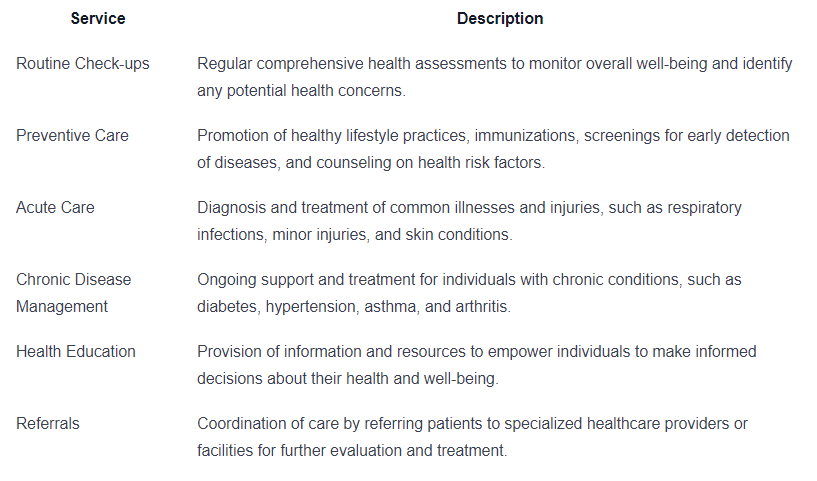Click 'any potential health concerns' text
This screenshot has width=817, height=481.
pyautogui.click(x=301, y=91)
